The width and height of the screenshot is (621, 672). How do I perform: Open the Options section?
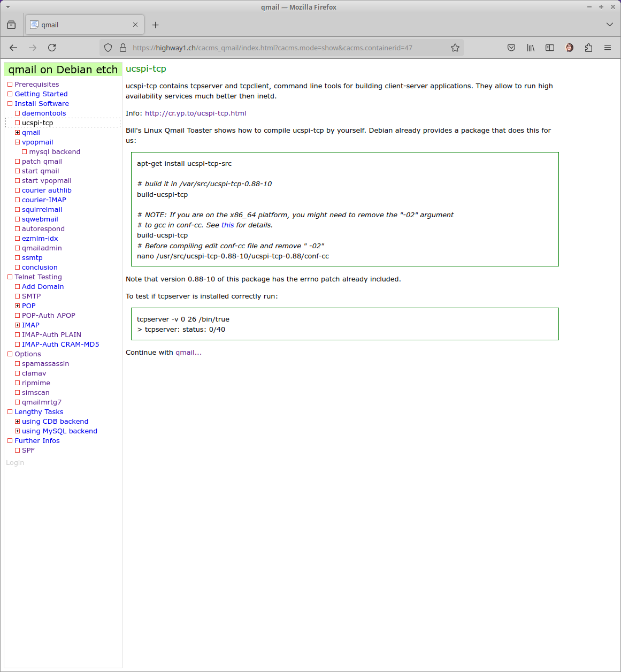tap(28, 354)
